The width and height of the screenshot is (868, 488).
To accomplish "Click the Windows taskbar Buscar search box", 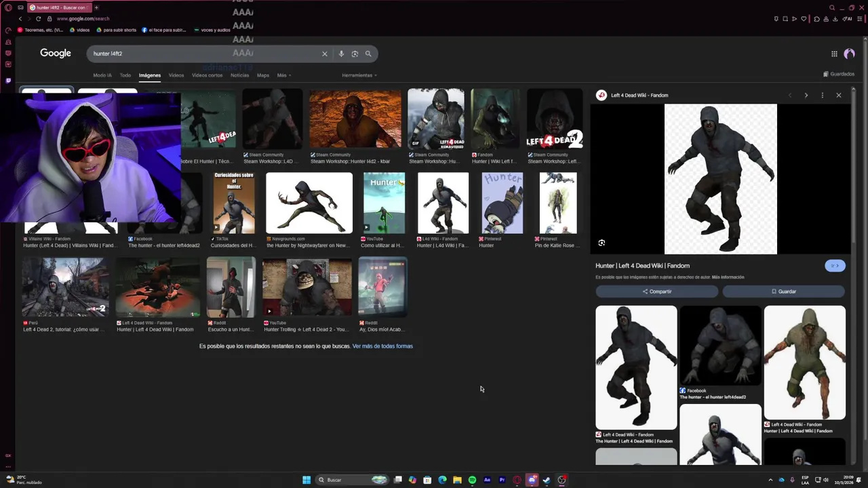I will 353,480.
